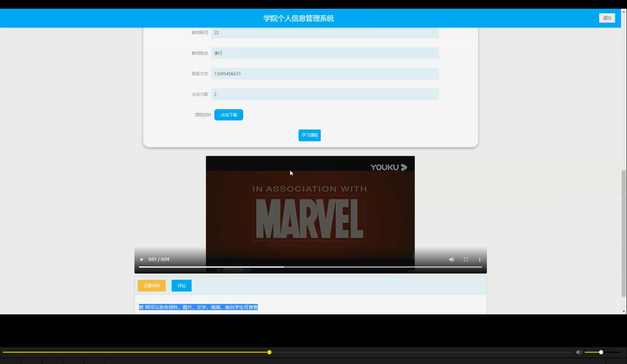627x364 pixels.
Task: Click the 教师姓名 field showing 李行
Action: click(x=325, y=53)
